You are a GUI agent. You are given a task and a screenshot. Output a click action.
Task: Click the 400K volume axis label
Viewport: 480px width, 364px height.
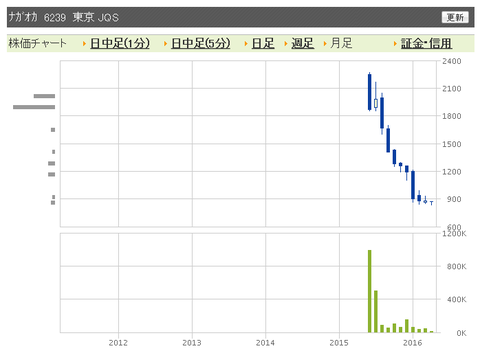pos(456,299)
